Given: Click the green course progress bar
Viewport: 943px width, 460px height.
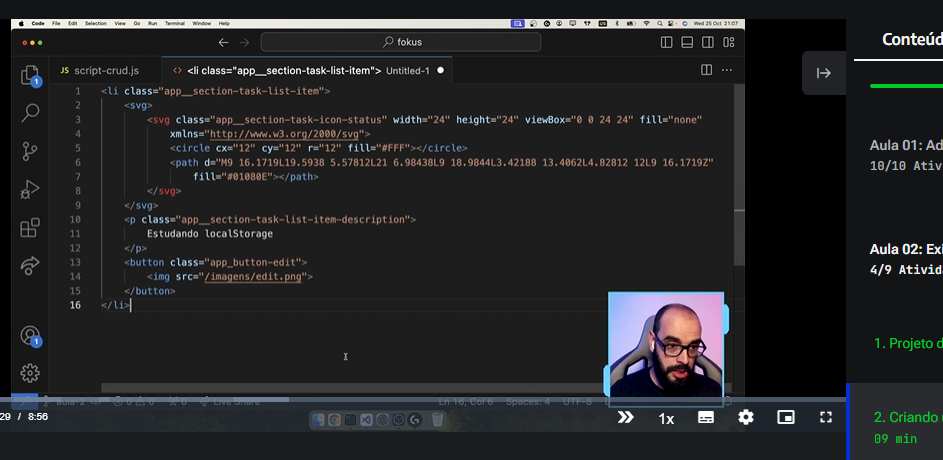Looking at the screenshot, I should tap(906, 86).
